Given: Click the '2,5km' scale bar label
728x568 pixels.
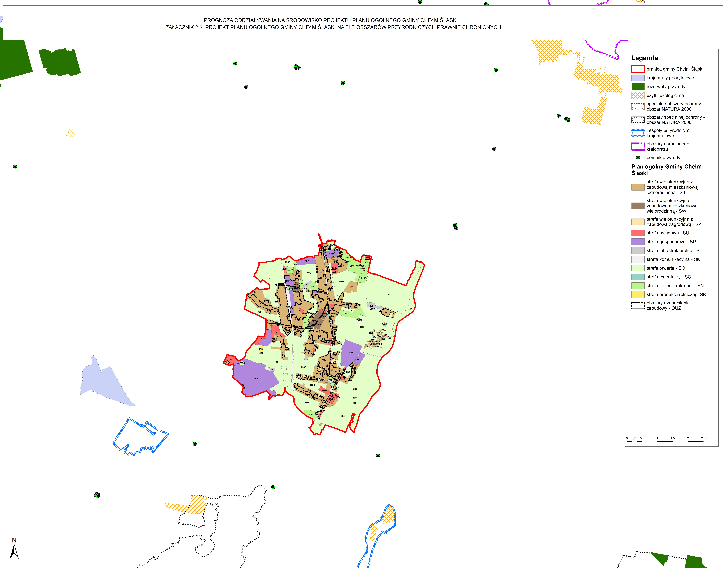Looking at the screenshot, I should click(x=705, y=438).
